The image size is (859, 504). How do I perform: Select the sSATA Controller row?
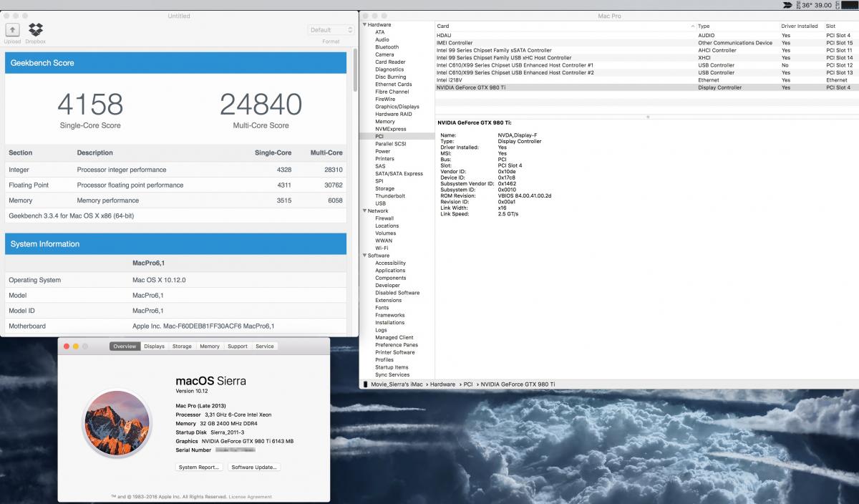coord(647,50)
